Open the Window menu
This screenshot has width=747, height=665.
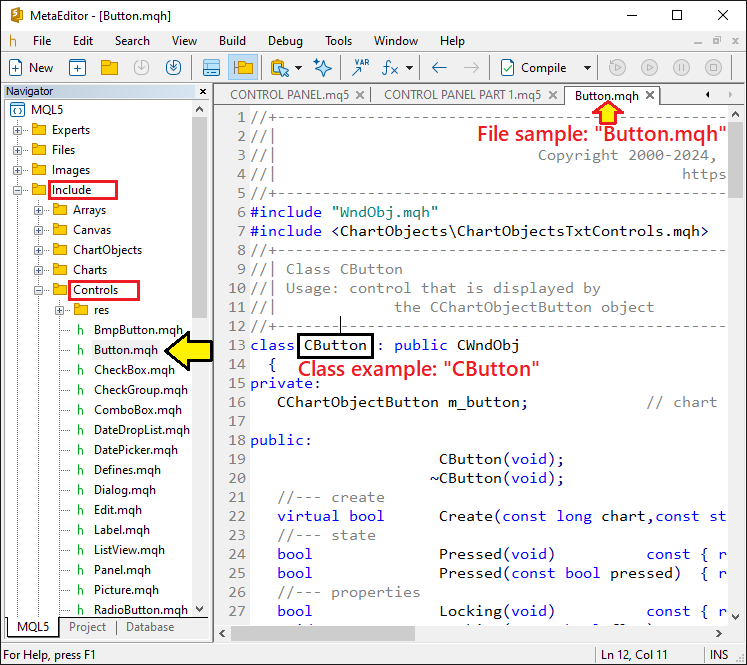click(x=396, y=41)
